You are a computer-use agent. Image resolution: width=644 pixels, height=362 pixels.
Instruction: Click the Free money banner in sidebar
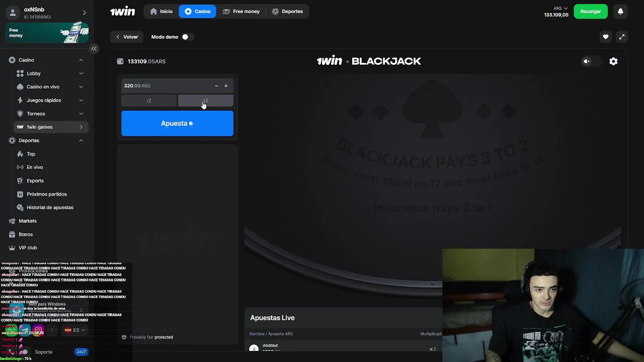pos(47,33)
